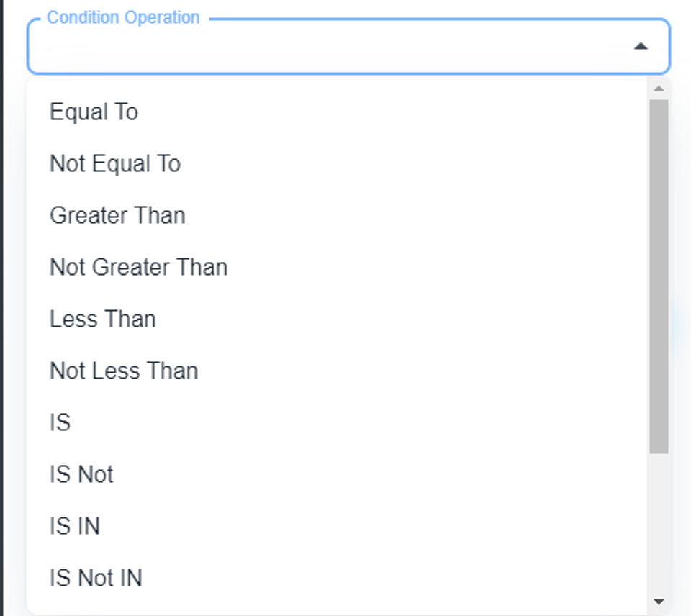Screen dimensions: 691x616
Task: Pick the 'Not Less Than' entry
Action: pos(124,371)
